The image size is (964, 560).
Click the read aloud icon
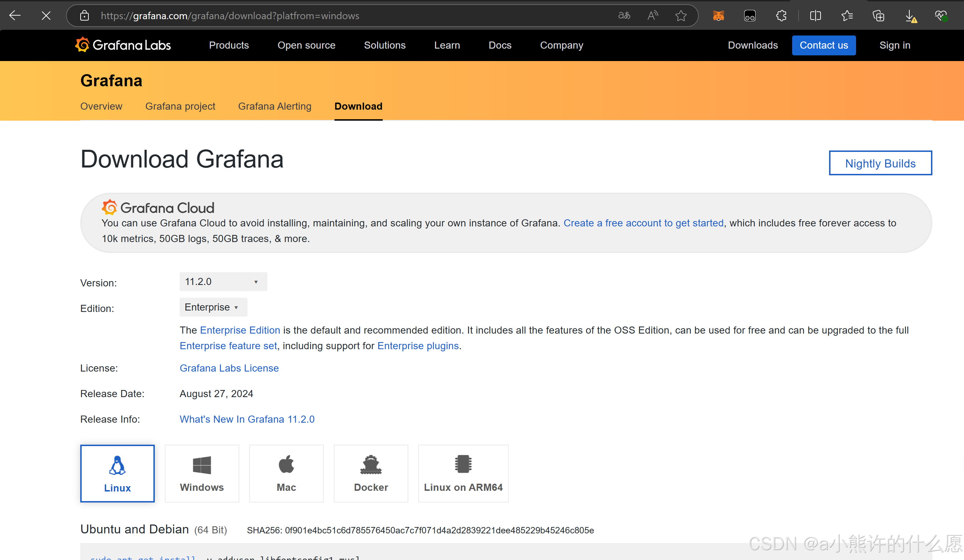tap(653, 16)
